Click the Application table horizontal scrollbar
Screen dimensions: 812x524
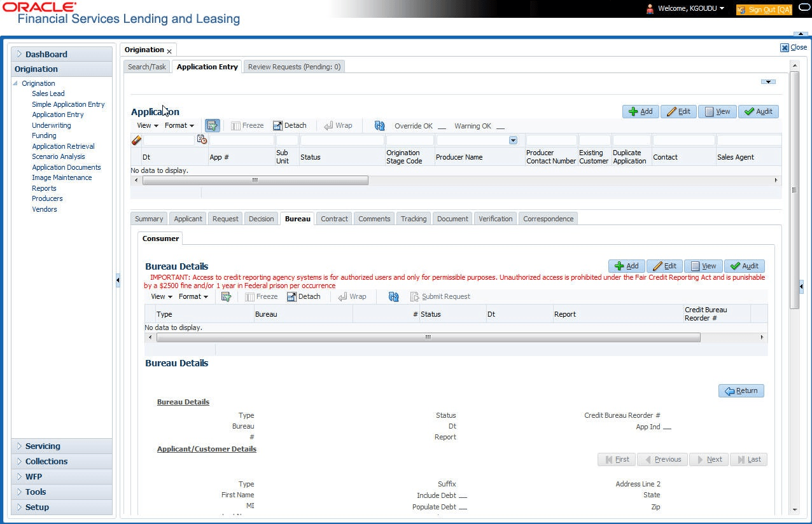tap(255, 181)
